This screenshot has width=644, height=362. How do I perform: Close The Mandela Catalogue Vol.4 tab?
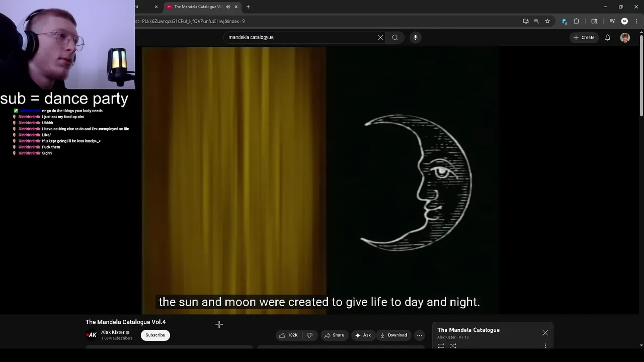(236, 7)
